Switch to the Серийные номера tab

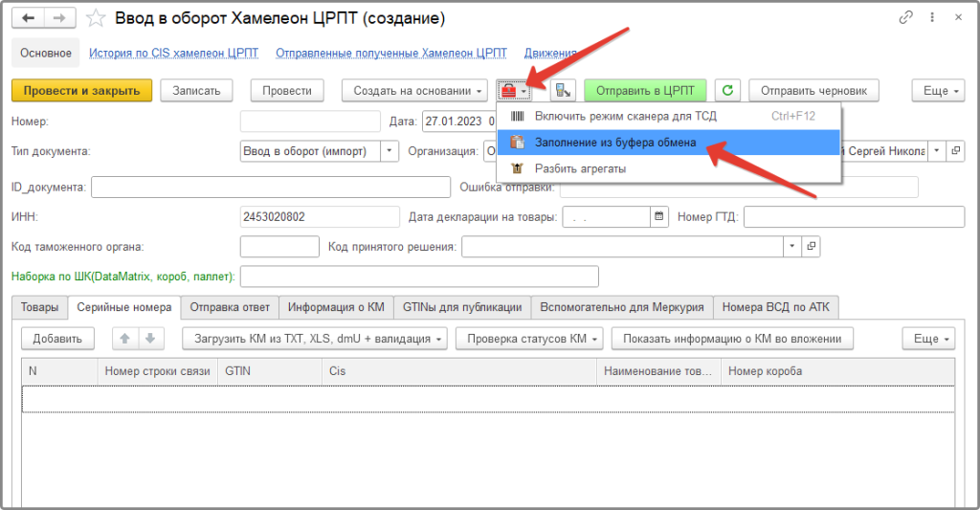(123, 307)
